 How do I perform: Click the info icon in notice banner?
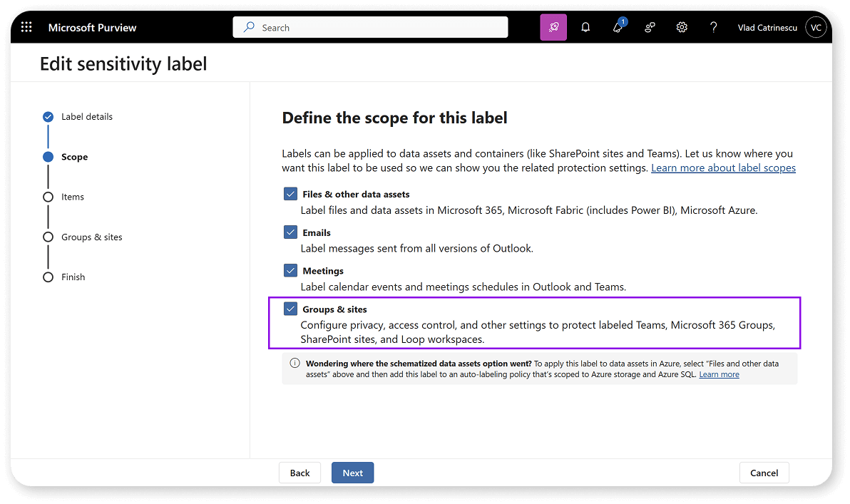[295, 363]
